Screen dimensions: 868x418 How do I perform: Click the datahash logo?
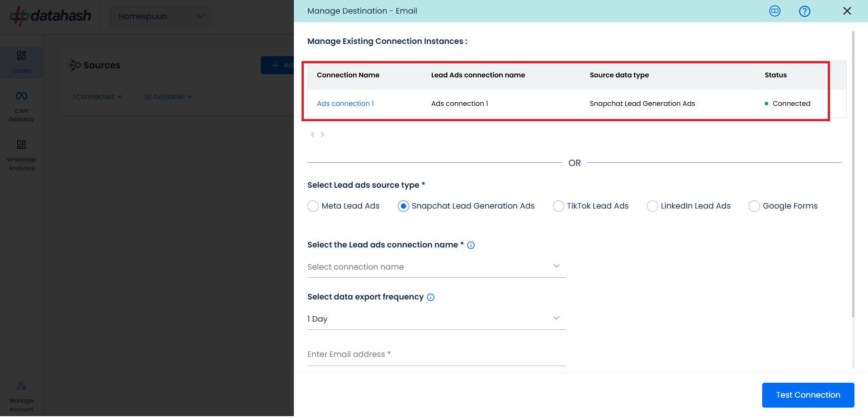(x=51, y=16)
